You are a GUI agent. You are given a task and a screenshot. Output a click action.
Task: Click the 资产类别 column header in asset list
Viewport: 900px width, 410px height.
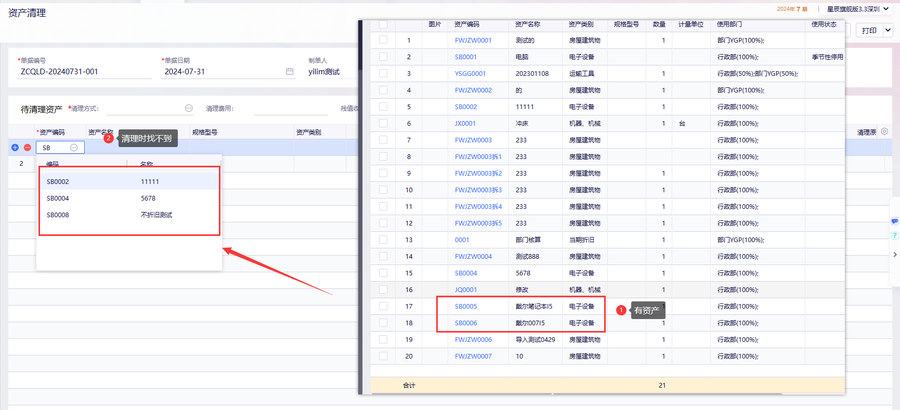pos(581,25)
